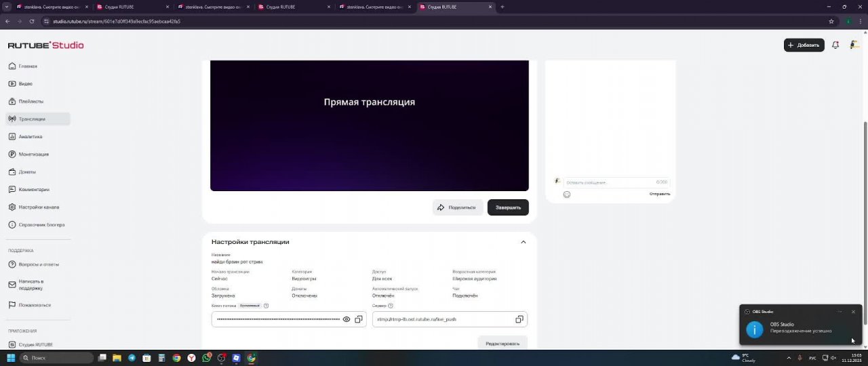
Task: Open the Добавить menu button
Action: 804,45
